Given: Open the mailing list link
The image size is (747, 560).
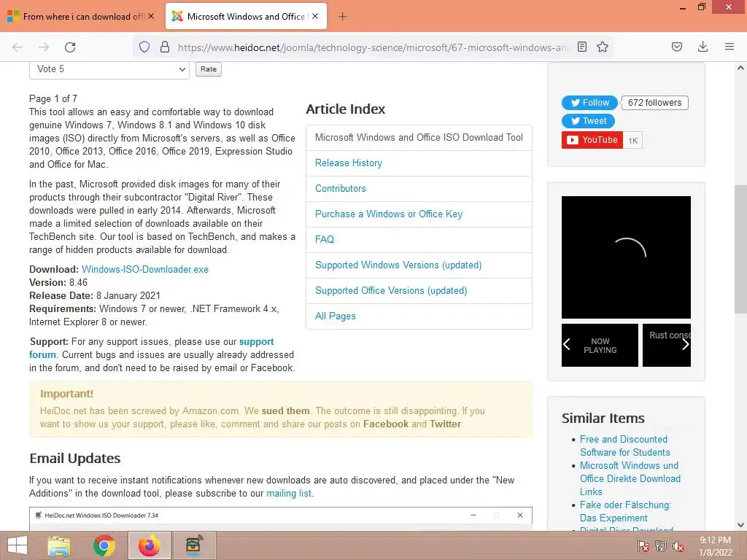Looking at the screenshot, I should pyautogui.click(x=289, y=494).
